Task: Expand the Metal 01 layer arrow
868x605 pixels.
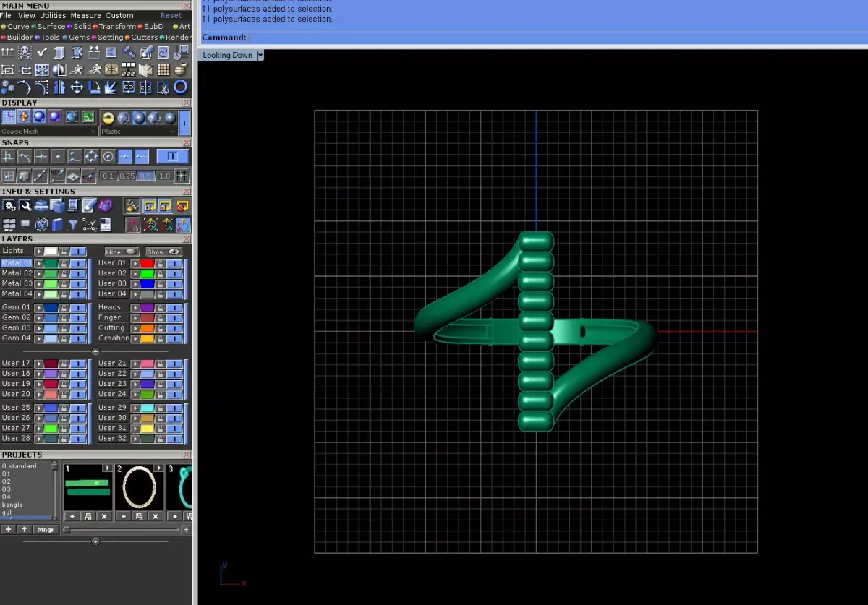Action: (x=39, y=263)
